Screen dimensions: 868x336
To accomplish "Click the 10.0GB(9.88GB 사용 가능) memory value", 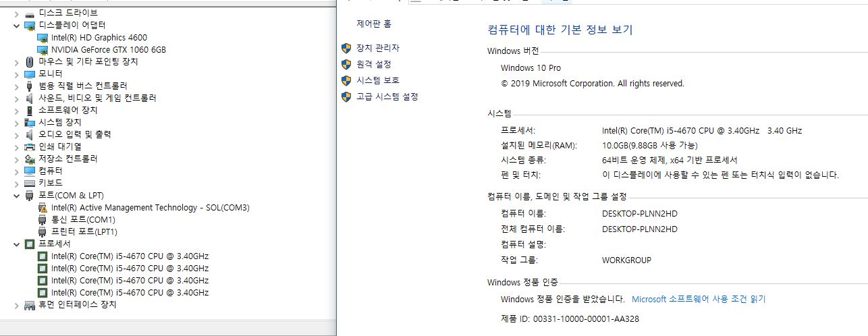I will point(650,145).
